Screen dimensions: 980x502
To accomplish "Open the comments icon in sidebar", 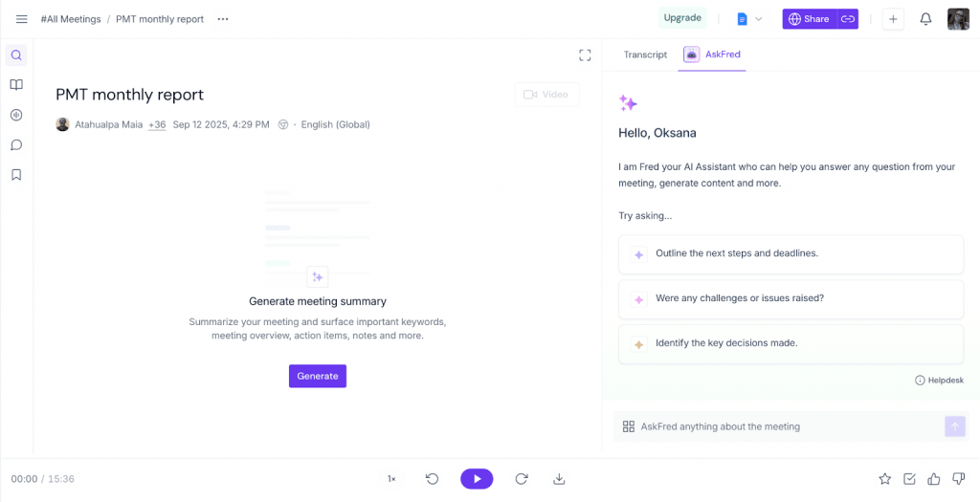I will pos(16,145).
